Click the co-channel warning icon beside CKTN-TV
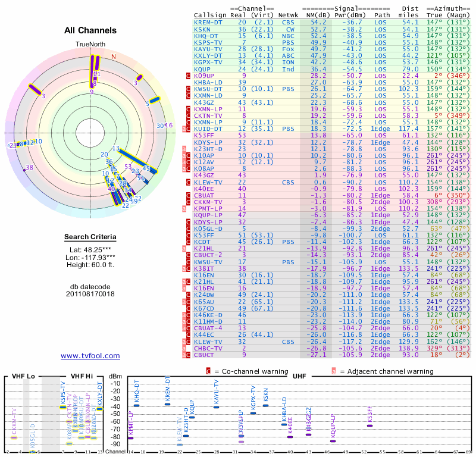This screenshot has width=476, height=457. [x=188, y=115]
